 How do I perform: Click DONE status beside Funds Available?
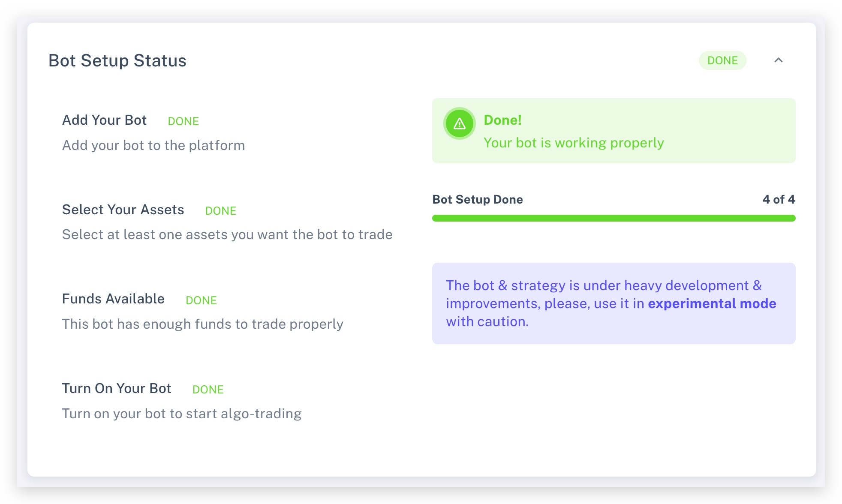[201, 300]
